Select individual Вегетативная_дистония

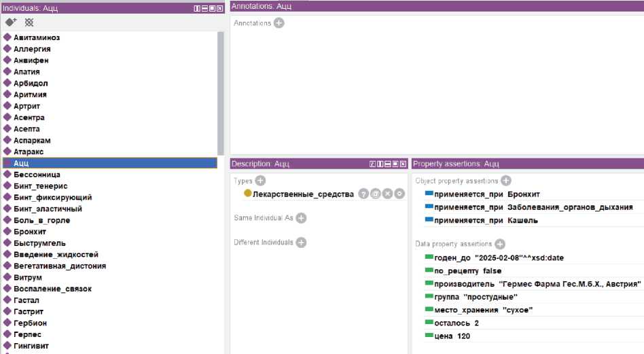60,266
